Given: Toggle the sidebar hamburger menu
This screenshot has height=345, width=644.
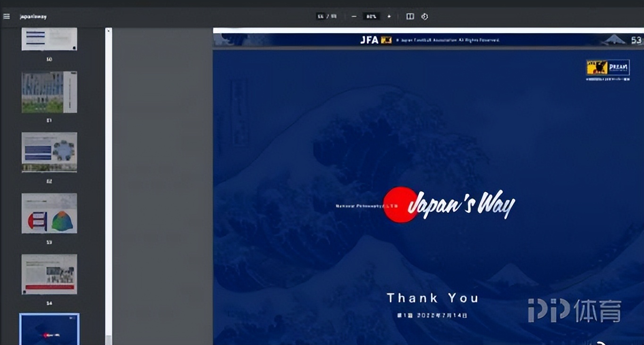Looking at the screenshot, I should (6, 17).
